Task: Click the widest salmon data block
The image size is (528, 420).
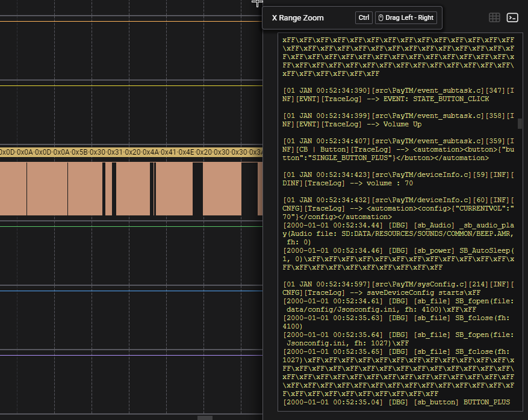Action: 47,188
